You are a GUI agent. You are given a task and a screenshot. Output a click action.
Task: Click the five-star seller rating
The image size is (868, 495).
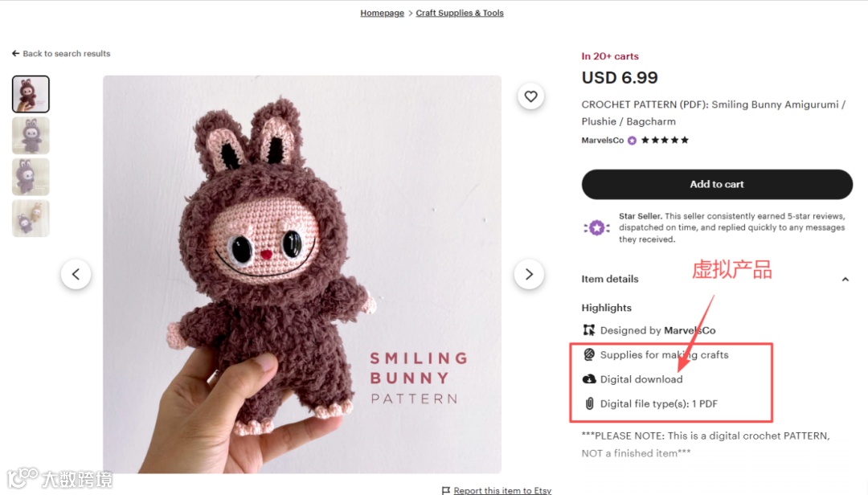pyautogui.click(x=665, y=141)
